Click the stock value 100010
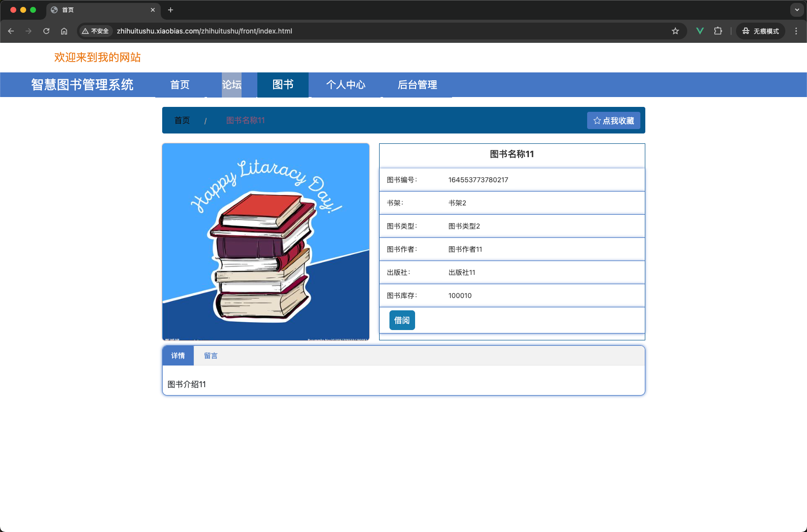The image size is (807, 532). point(460,296)
